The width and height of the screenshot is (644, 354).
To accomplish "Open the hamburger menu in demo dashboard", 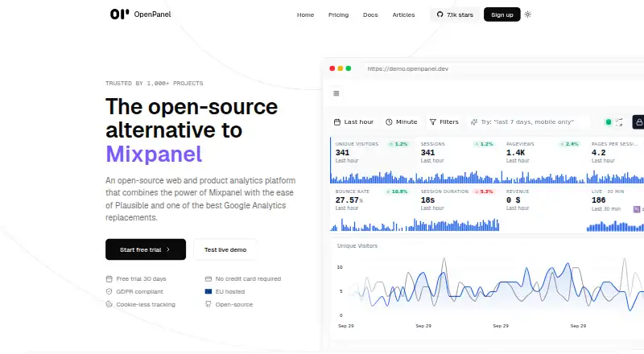I will point(336,93).
